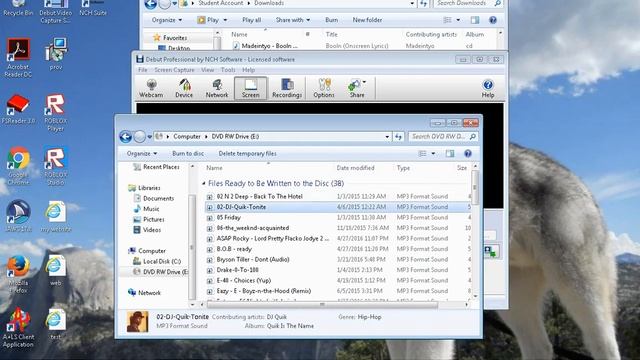
Task: Open prov desktop shortcut
Action: click(56, 54)
